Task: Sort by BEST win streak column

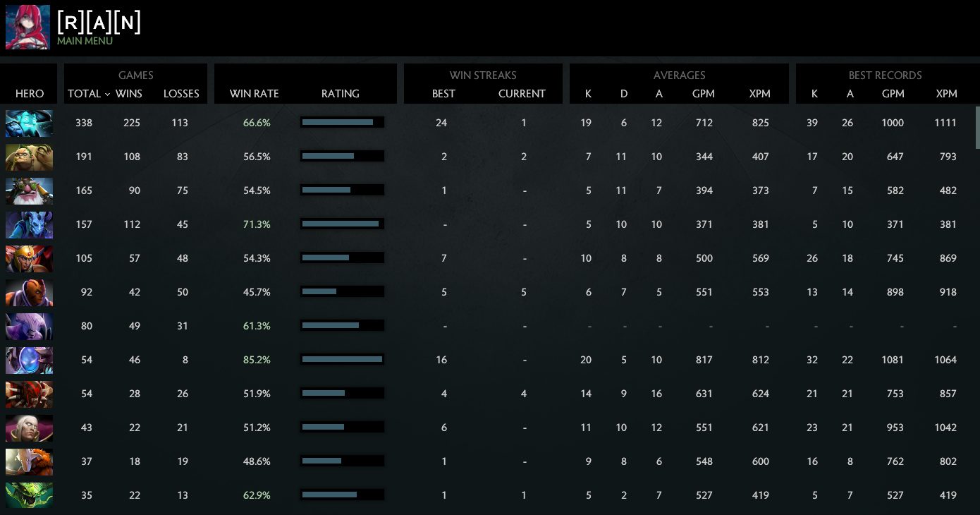Action: [443, 94]
